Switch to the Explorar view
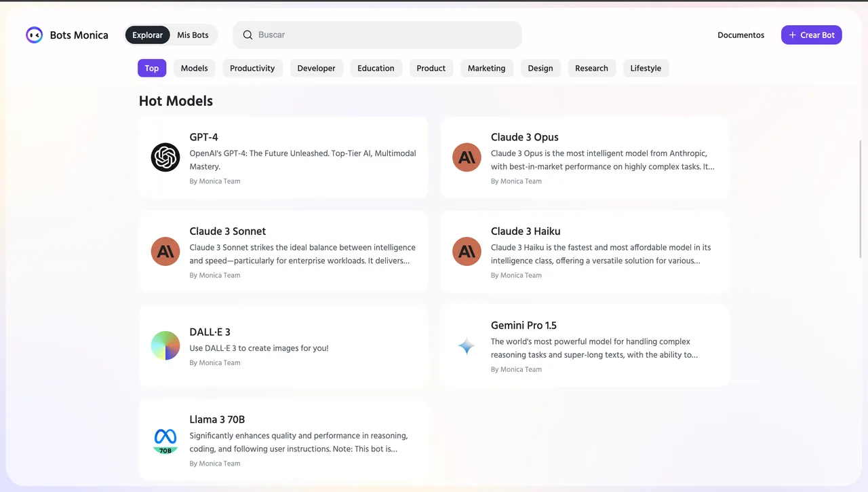Image resolution: width=868 pixels, height=492 pixels. tap(148, 35)
